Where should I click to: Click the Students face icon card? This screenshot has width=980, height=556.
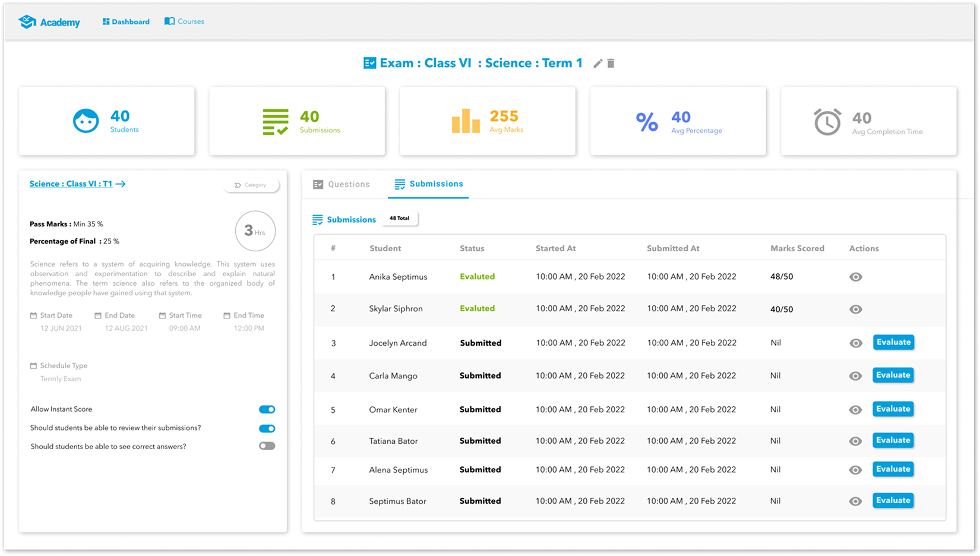point(86,121)
